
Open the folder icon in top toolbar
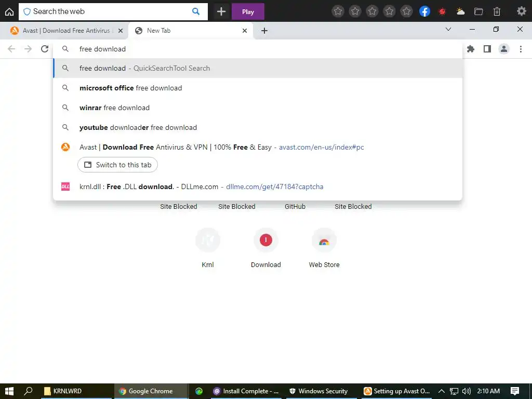478,12
